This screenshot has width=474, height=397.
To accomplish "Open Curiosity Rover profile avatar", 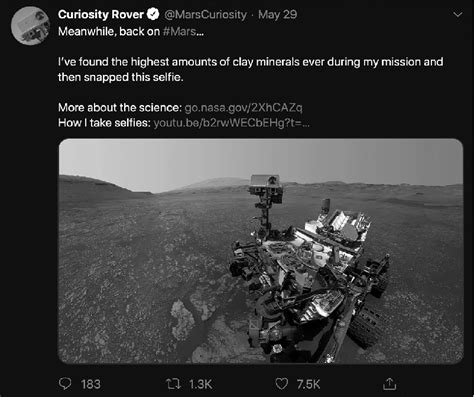I will pos(30,25).
